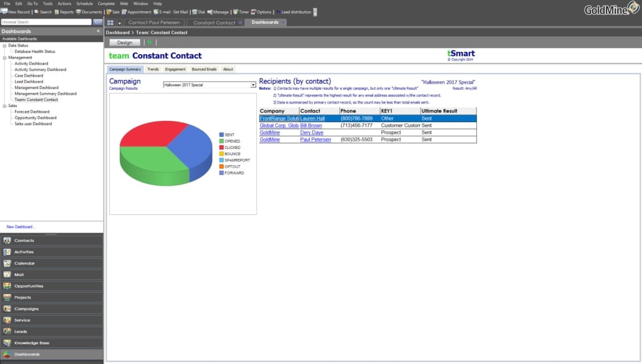Collapse the Dashboards side panel
The image size is (642, 364).
[98, 31]
